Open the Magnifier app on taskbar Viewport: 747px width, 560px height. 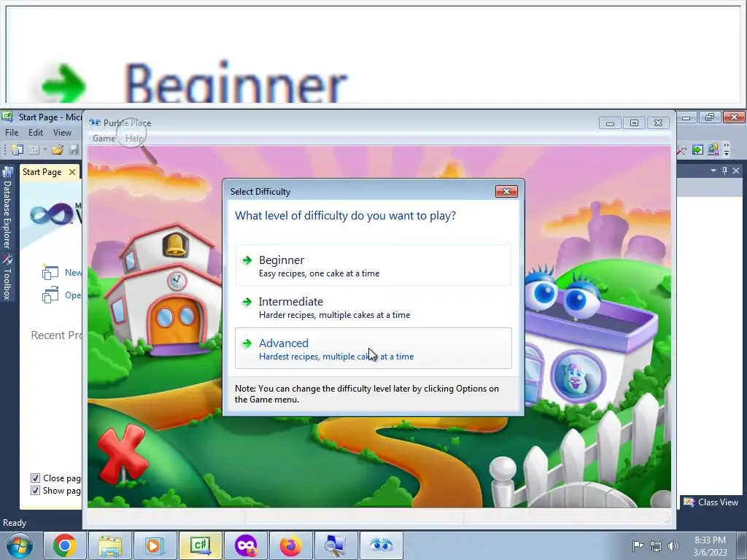336,545
